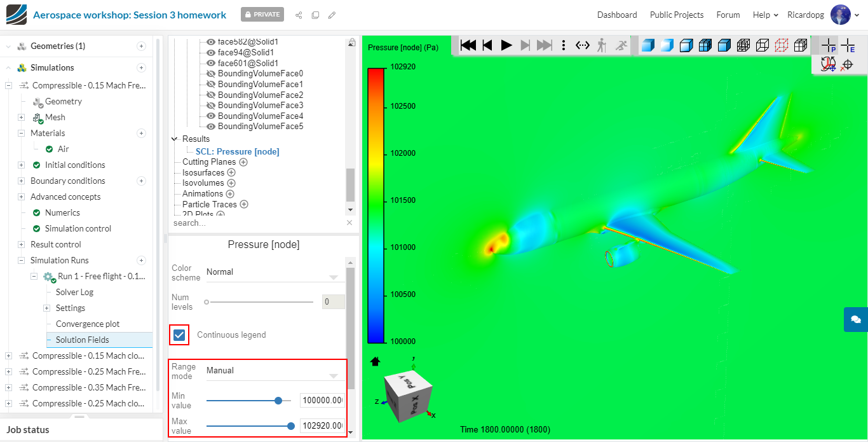Show BoundingVolumeFace0
This screenshot has width=868, height=442.
pyautogui.click(x=212, y=73)
